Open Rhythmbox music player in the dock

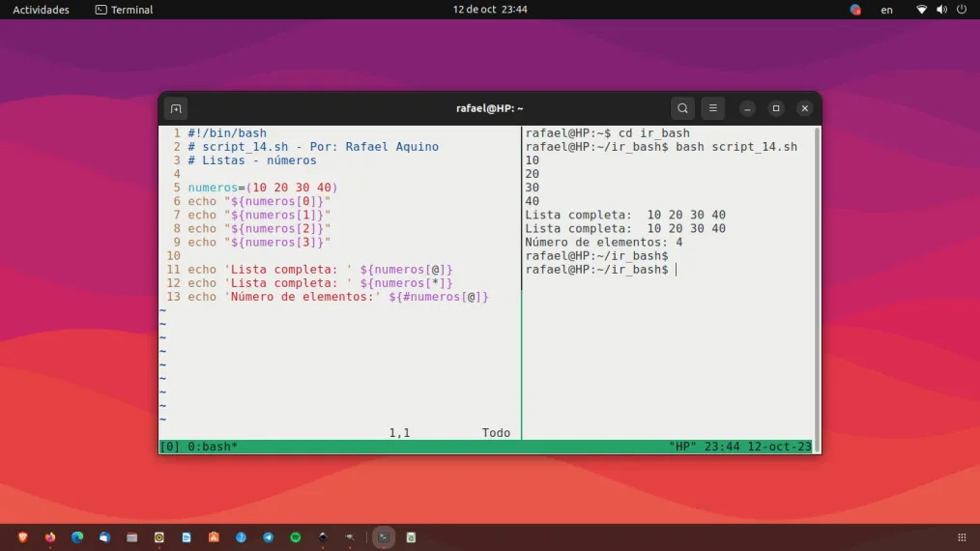click(x=159, y=537)
